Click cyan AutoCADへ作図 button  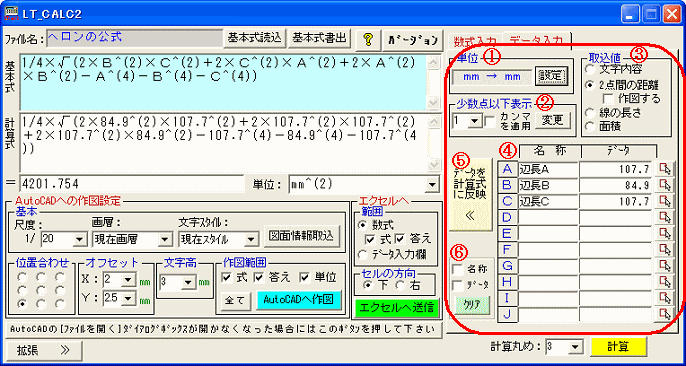[x=298, y=299]
